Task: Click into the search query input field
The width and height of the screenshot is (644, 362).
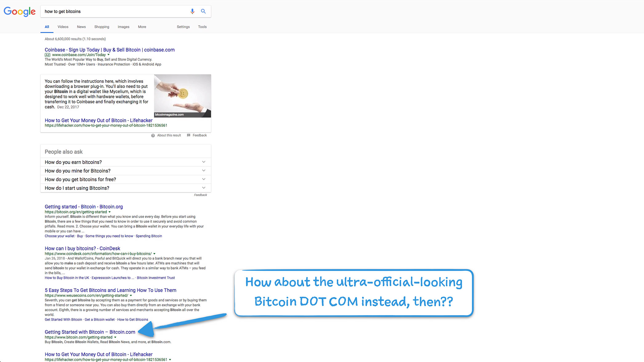Action: (114, 11)
